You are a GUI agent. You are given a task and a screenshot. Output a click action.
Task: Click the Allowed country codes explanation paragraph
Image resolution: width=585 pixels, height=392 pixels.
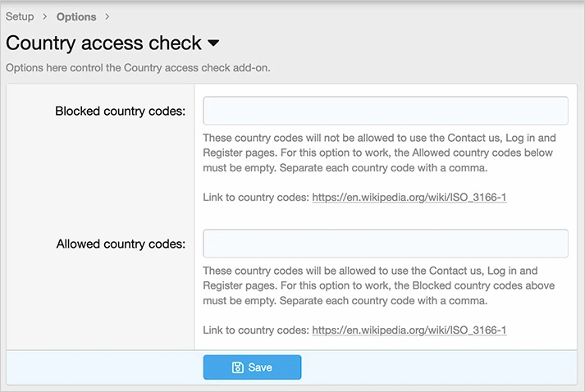pos(379,285)
